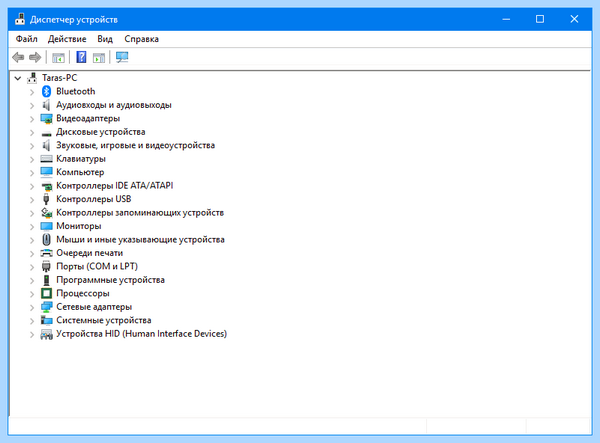
Task: Click the mouse icon for Мыши и иные указывающие устройства
Action: [x=46, y=239]
